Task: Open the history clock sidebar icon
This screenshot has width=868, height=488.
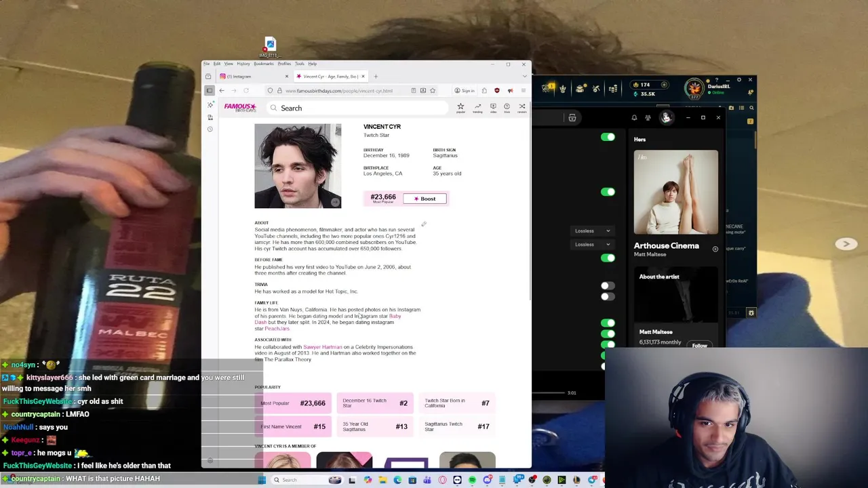Action: [x=210, y=129]
